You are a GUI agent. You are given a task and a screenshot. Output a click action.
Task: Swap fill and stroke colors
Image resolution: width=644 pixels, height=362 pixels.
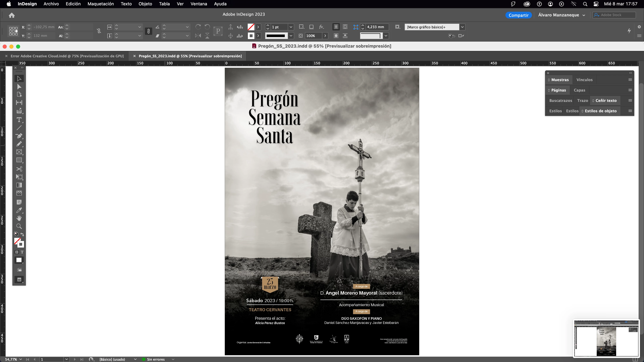pyautogui.click(x=22, y=234)
